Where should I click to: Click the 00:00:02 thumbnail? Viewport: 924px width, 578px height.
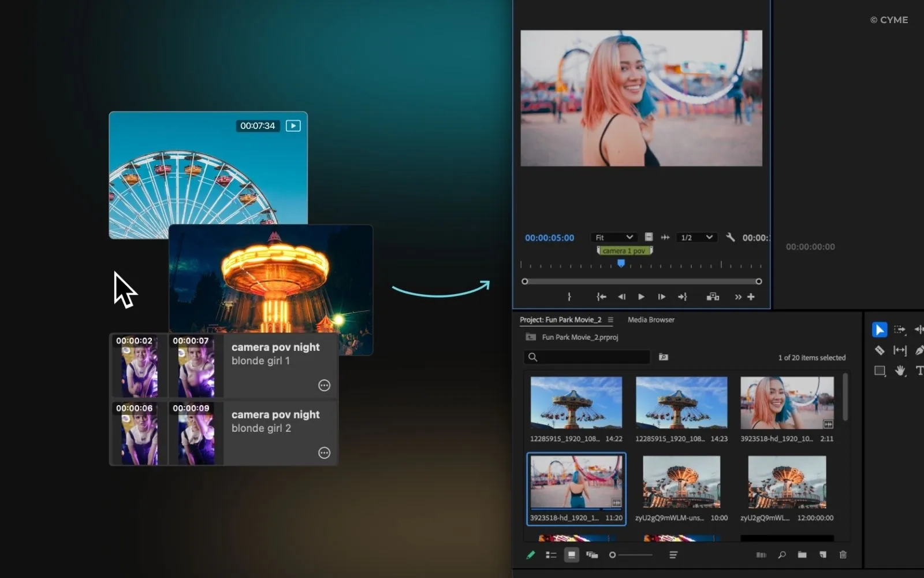tap(139, 366)
